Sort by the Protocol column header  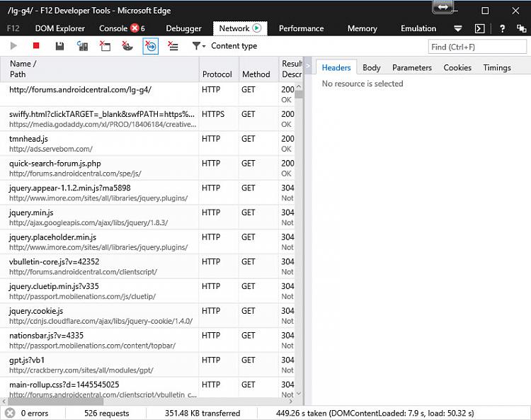(x=219, y=69)
